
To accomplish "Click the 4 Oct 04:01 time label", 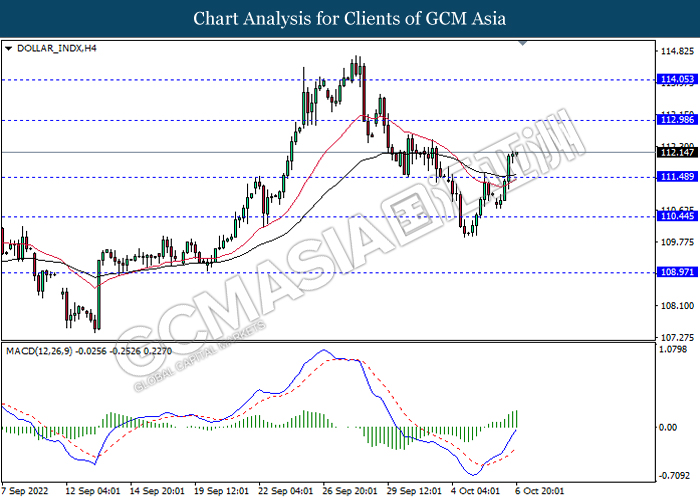I will 476,491.
